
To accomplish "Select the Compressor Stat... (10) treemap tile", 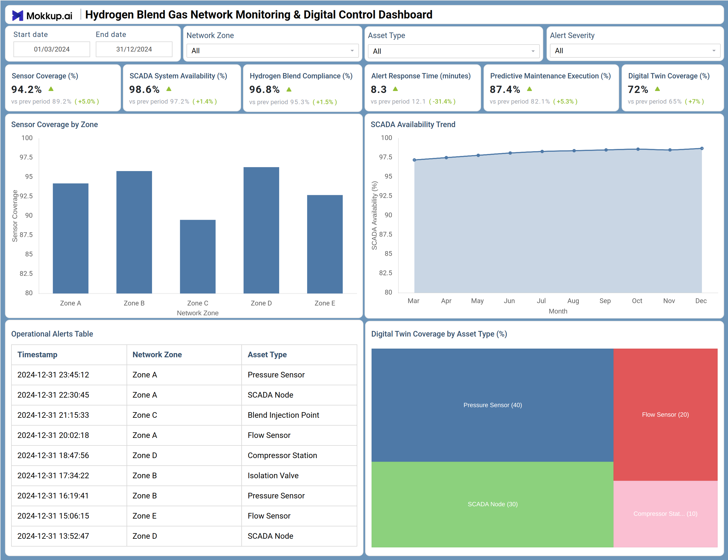I will click(x=665, y=514).
